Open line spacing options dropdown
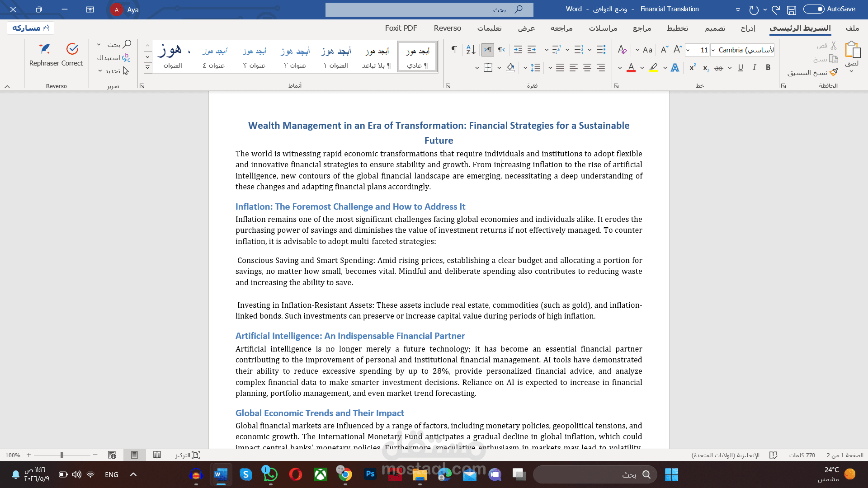 [x=525, y=68]
